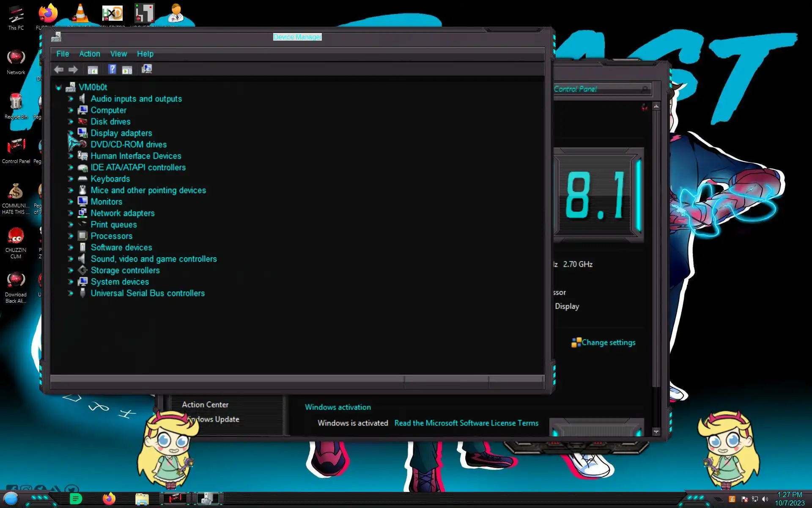Image resolution: width=812 pixels, height=508 pixels.
Task: Select Processors in device tree
Action: pos(111,236)
